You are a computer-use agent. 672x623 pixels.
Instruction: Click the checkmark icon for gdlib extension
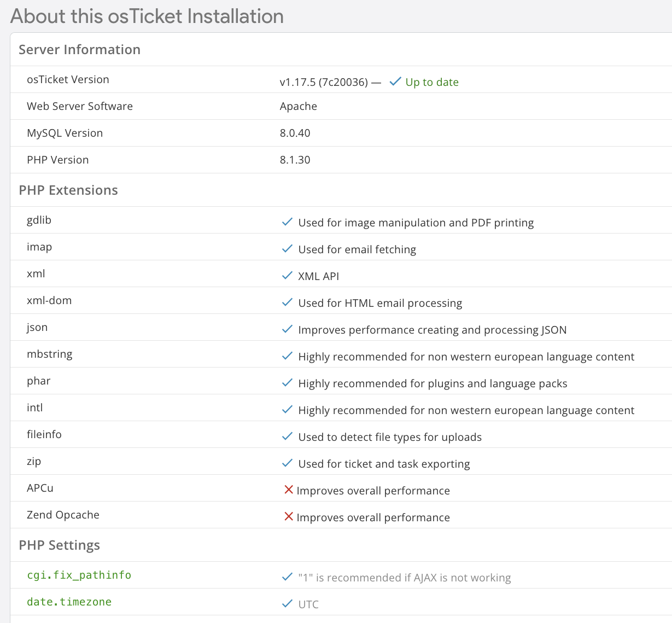[287, 222]
